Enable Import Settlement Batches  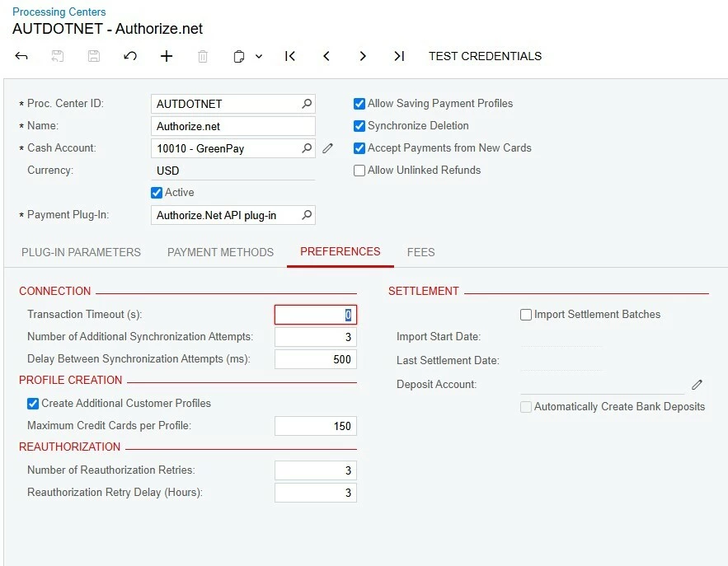pos(525,315)
